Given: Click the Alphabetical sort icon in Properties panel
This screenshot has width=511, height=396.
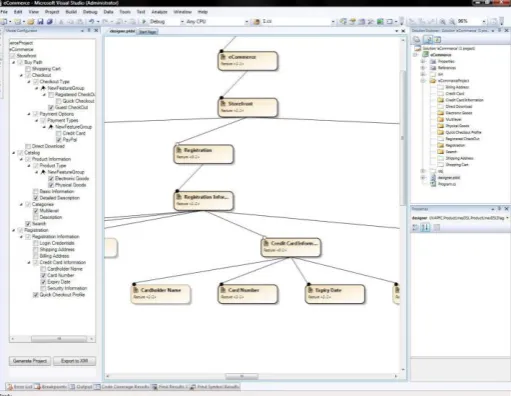Looking at the screenshot, I should [425, 227].
